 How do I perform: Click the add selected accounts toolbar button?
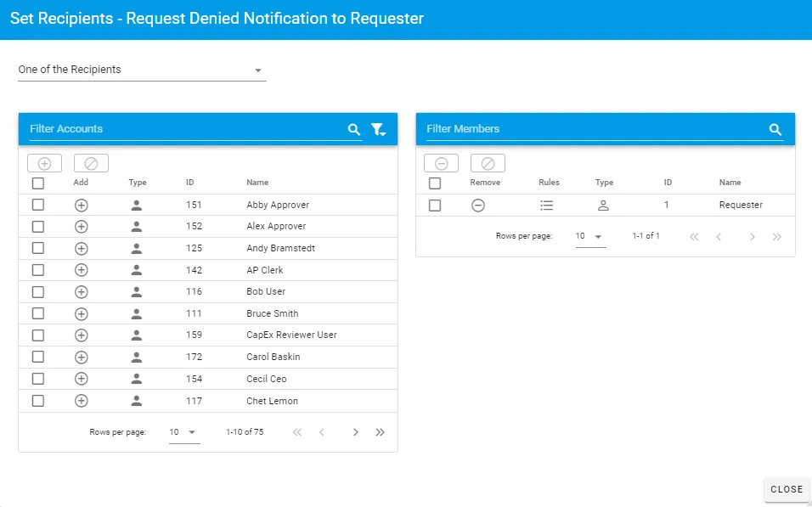tap(45, 164)
